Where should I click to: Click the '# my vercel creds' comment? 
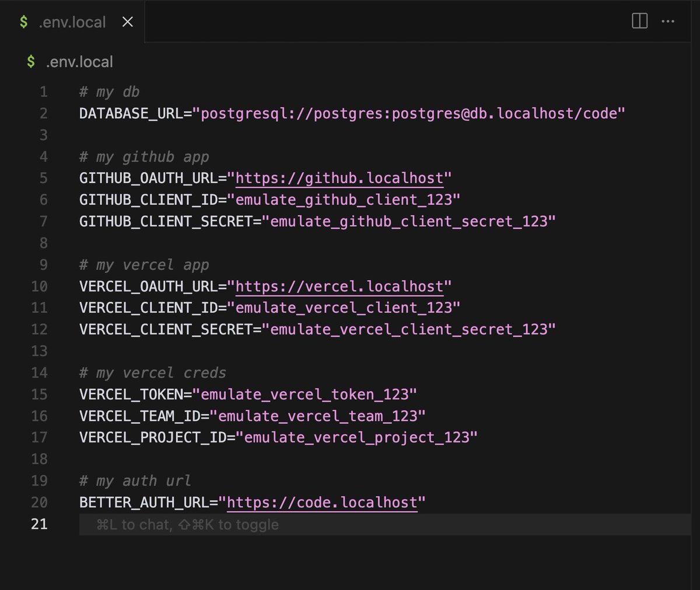pyautogui.click(x=153, y=373)
